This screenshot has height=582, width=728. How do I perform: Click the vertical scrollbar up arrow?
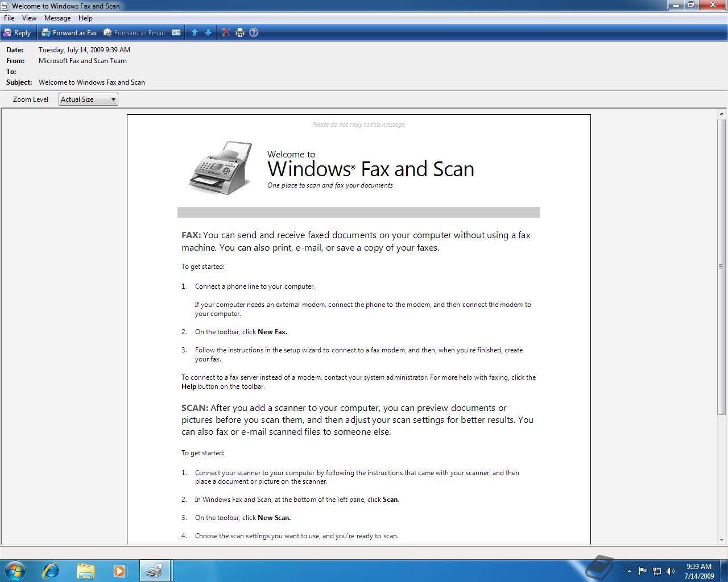click(722, 114)
